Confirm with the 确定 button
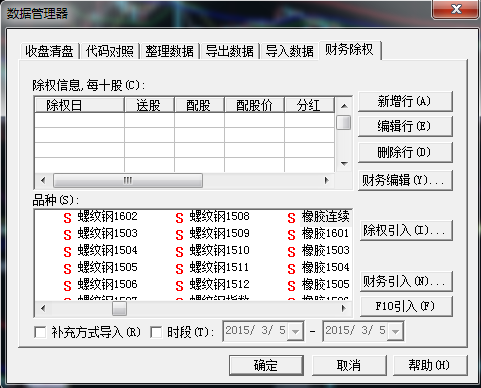 click(266, 365)
